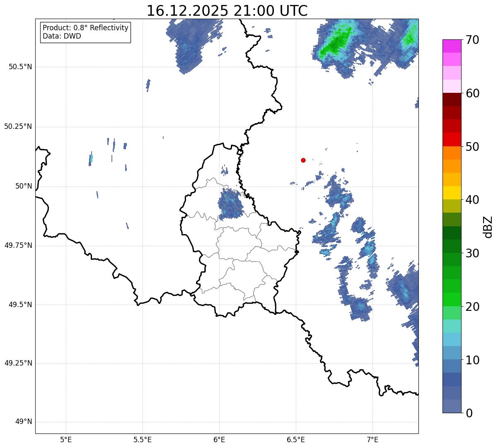Click the 6.5°E longitude label

coord(296,440)
